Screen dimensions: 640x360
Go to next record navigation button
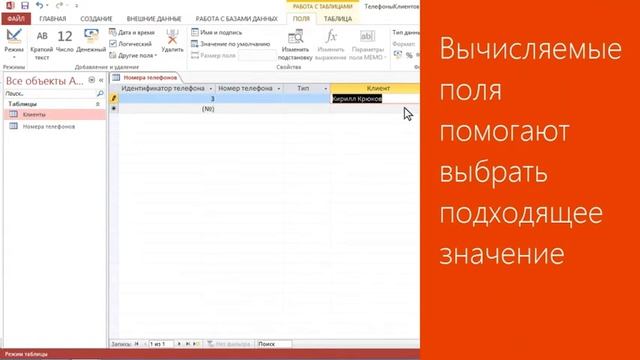(x=179, y=344)
